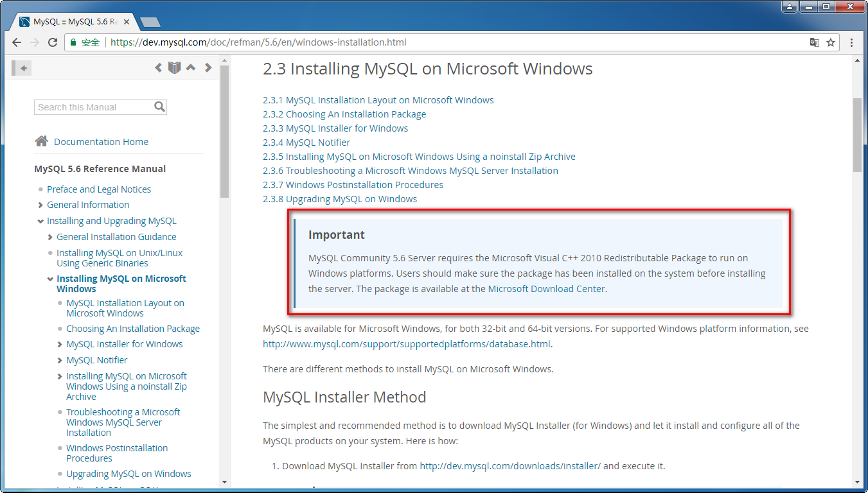Open sidebar Windows Postinstallation Procedures
This screenshot has width=868, height=493.
tap(117, 453)
